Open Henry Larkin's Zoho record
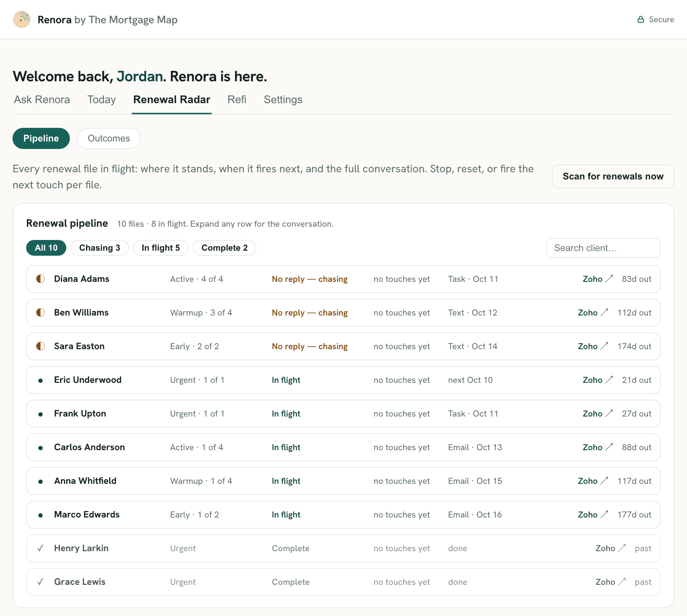Screen dimensions: 687x616 (x=611, y=548)
